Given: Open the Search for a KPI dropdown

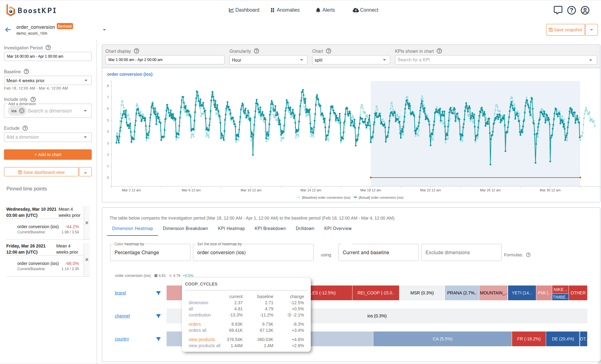Looking at the screenshot, I should (x=496, y=60).
